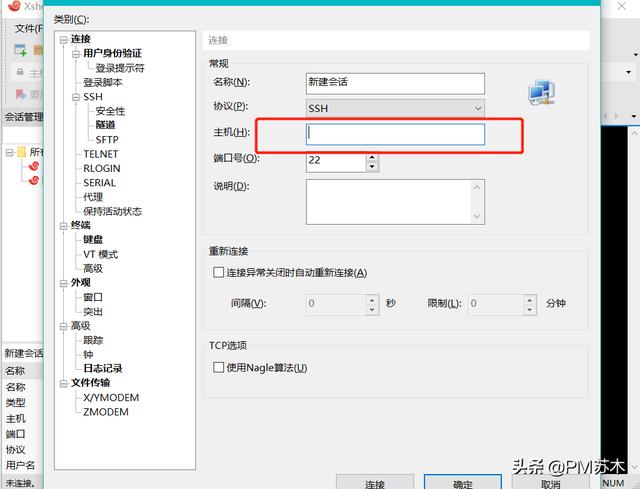Close the Xshell main window

click(622, 6)
